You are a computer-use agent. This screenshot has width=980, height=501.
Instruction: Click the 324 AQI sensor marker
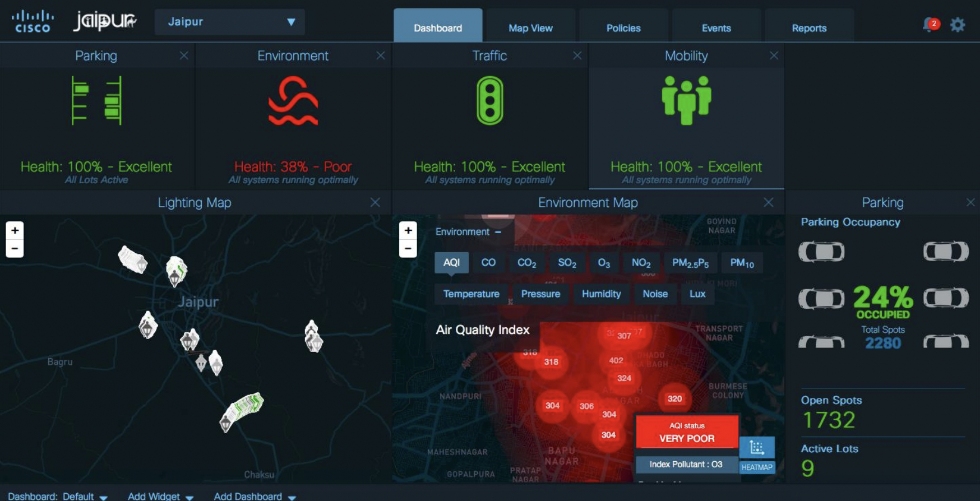coord(624,378)
